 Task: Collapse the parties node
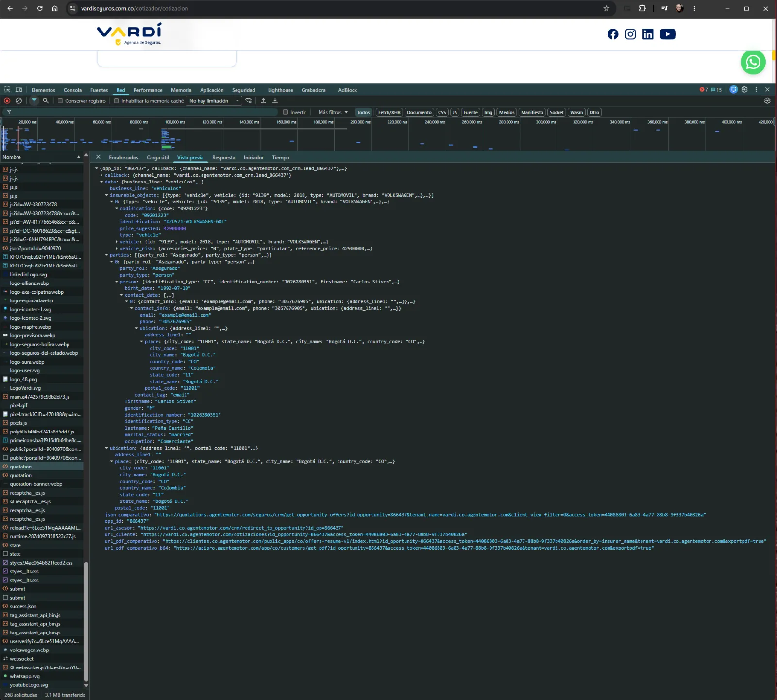[106, 255]
